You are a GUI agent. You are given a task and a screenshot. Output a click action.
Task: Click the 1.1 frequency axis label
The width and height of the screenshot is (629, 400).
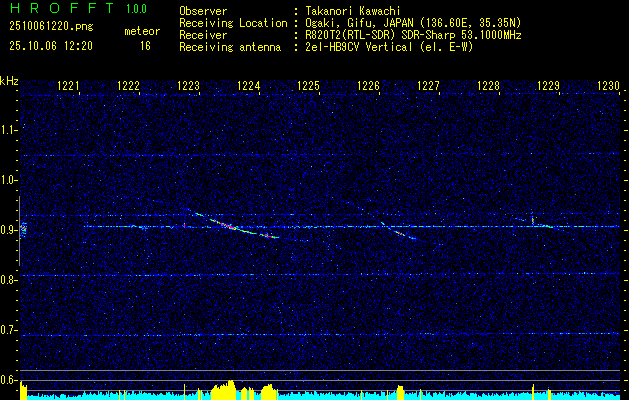tap(9, 130)
